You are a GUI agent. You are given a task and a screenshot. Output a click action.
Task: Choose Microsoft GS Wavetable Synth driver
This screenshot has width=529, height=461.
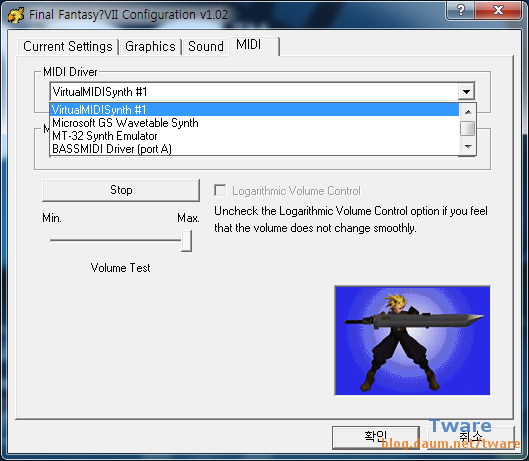point(254,123)
